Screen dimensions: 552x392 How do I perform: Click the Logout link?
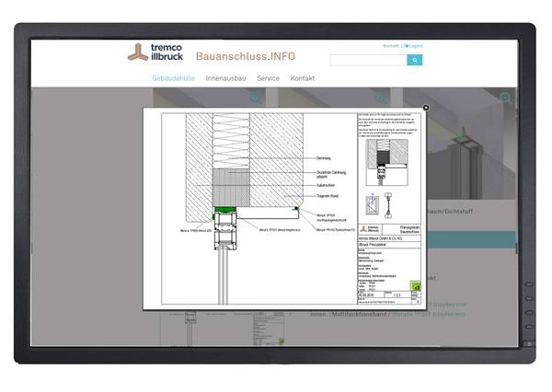click(414, 45)
